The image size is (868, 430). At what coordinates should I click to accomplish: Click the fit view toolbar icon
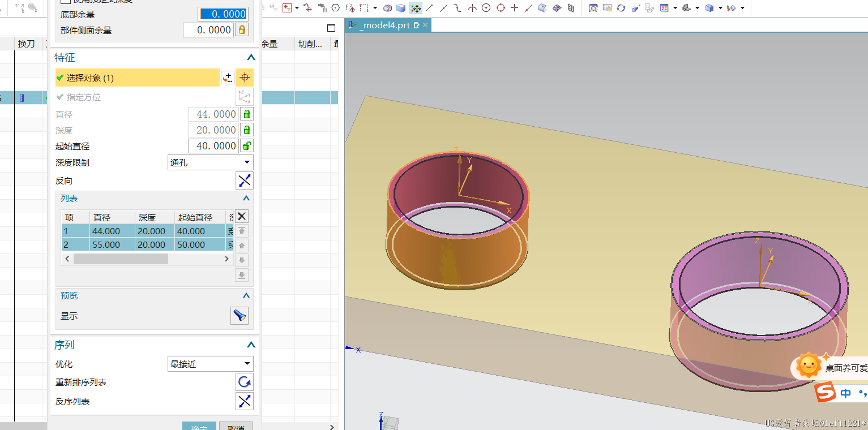[x=664, y=8]
